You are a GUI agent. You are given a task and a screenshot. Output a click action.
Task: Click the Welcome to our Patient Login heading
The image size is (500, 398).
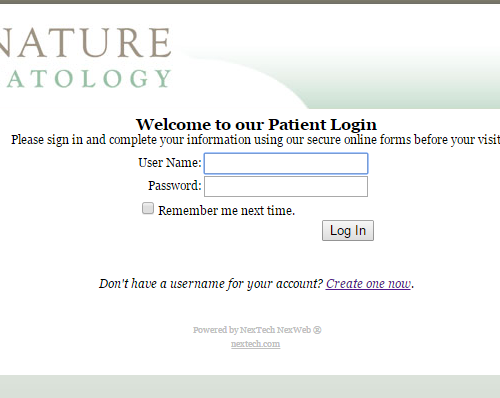click(x=256, y=125)
